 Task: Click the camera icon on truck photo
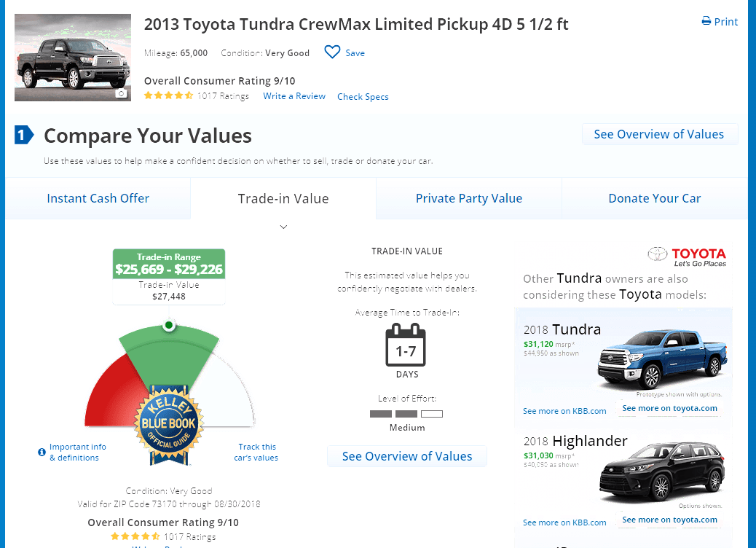click(x=122, y=93)
